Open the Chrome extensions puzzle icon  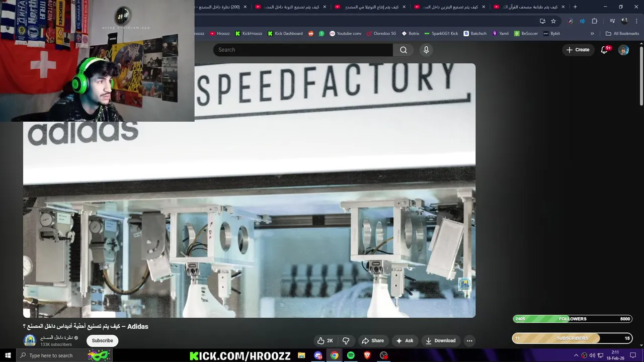pyautogui.click(x=594, y=21)
